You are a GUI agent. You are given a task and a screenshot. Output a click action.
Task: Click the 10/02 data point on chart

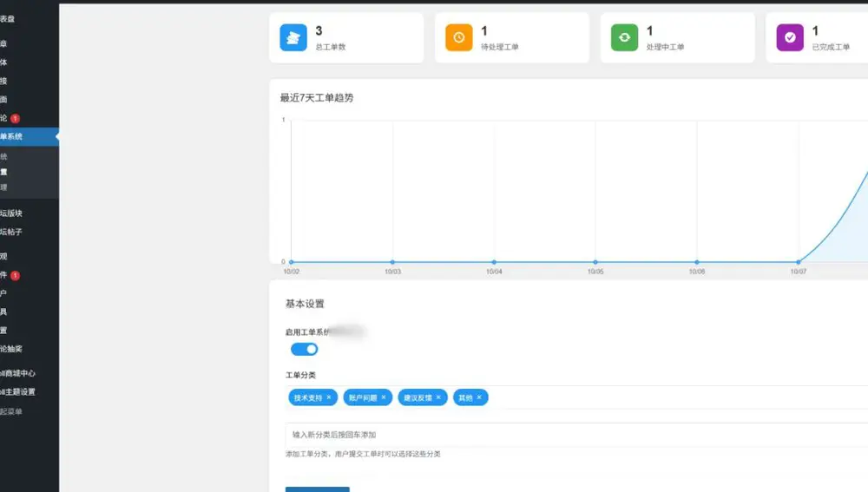[x=291, y=262]
